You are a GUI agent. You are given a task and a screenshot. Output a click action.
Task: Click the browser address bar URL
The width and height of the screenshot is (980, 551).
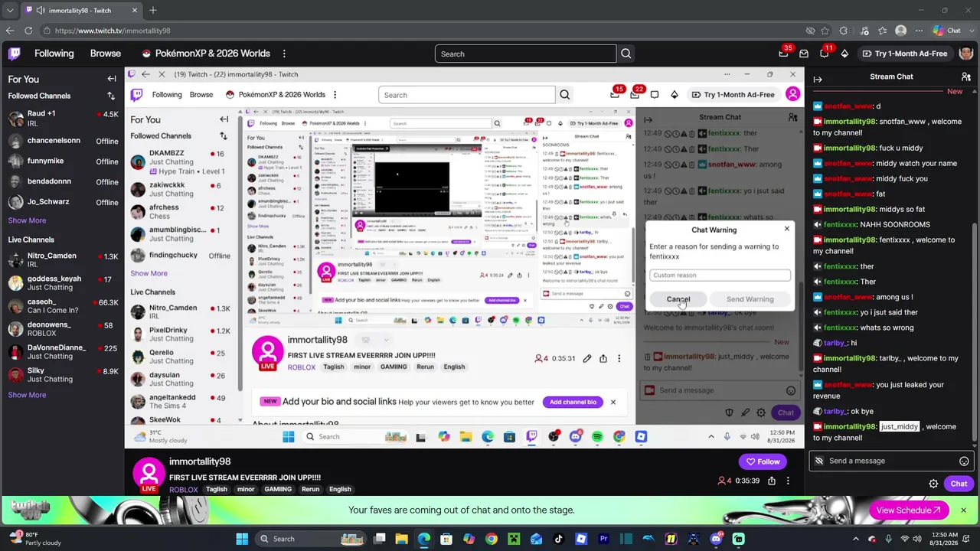tap(113, 31)
